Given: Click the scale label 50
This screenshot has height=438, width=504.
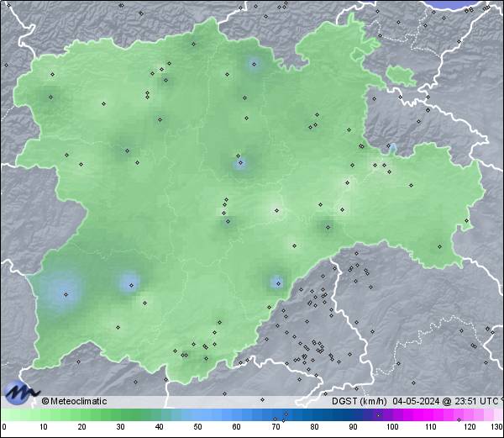Looking at the screenshot, I should point(198,427).
